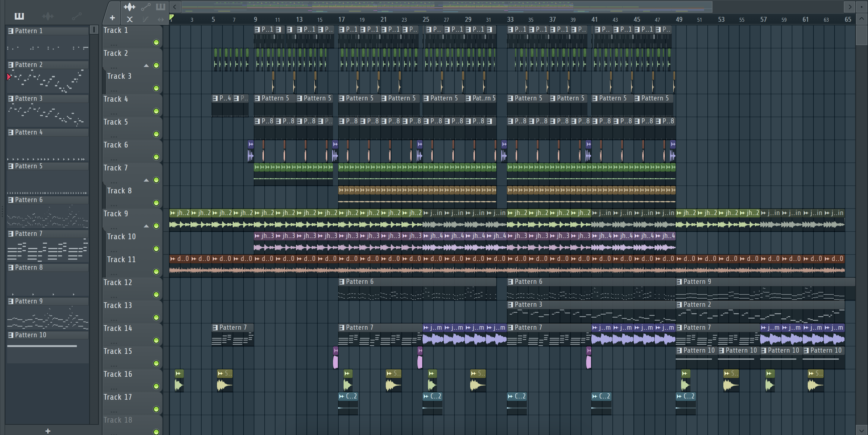The width and height of the screenshot is (868, 435).
Task: Select the automation clip focus icon
Action: (x=146, y=7)
